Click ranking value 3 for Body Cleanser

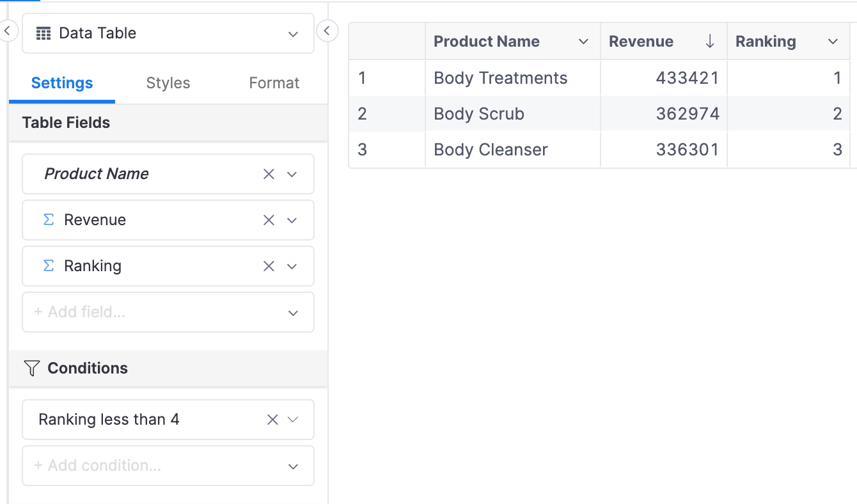(x=837, y=150)
